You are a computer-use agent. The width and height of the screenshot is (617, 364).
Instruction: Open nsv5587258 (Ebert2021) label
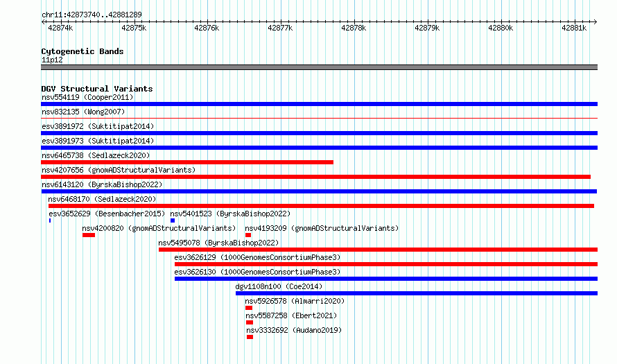tap(292, 315)
